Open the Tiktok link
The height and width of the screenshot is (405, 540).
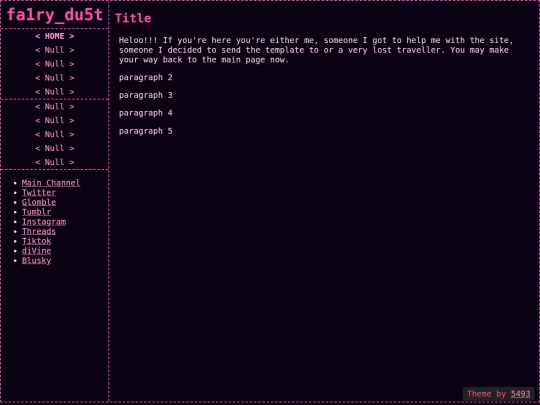pyautogui.click(x=36, y=241)
